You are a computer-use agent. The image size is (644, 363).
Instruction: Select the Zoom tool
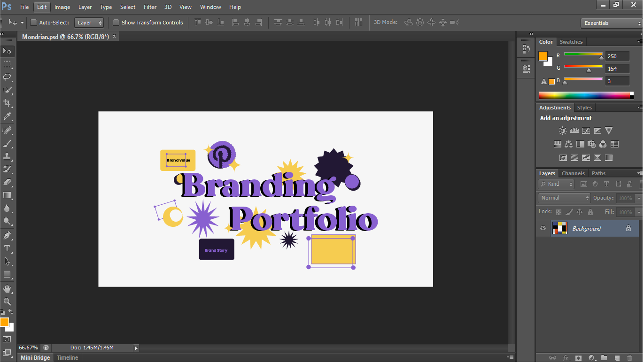[7, 301]
